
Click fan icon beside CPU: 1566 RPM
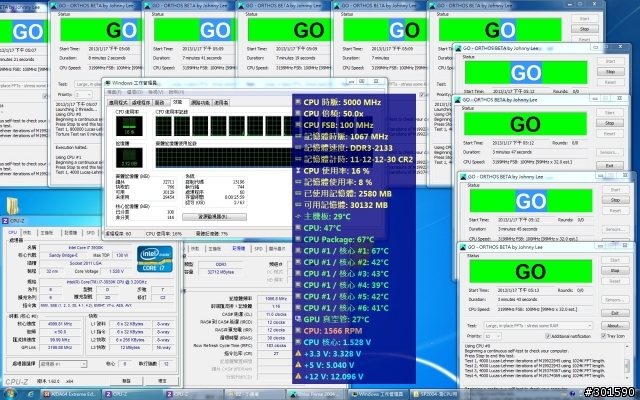tap(298, 331)
